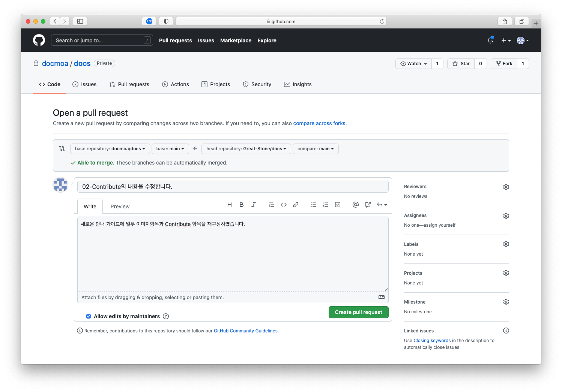Viewport: 562px width, 392px height.
Task: Click the Bold formatting icon
Action: pyautogui.click(x=242, y=205)
